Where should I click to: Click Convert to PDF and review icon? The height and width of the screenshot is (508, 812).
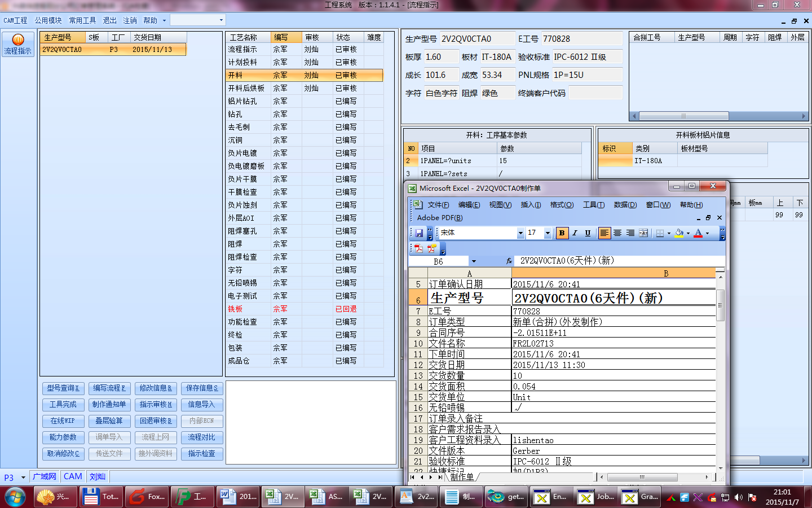click(432, 248)
